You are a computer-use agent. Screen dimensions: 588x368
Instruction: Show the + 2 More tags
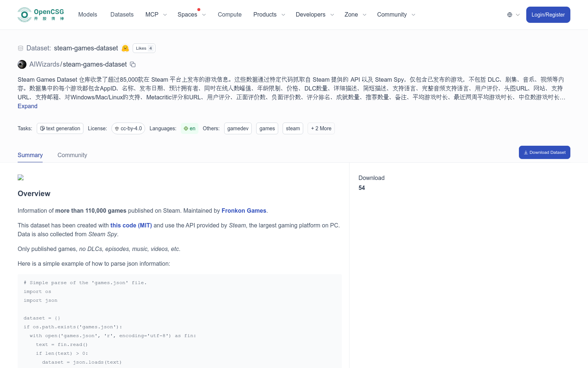(x=321, y=128)
